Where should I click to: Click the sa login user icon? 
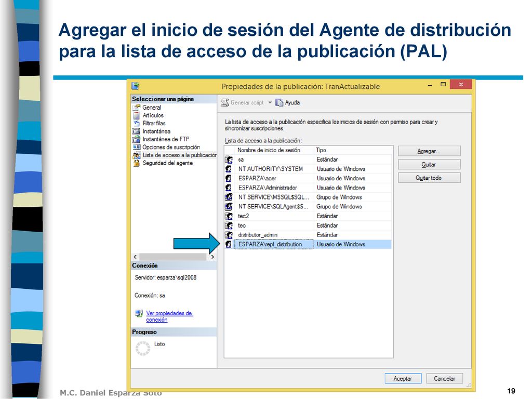click(x=229, y=159)
